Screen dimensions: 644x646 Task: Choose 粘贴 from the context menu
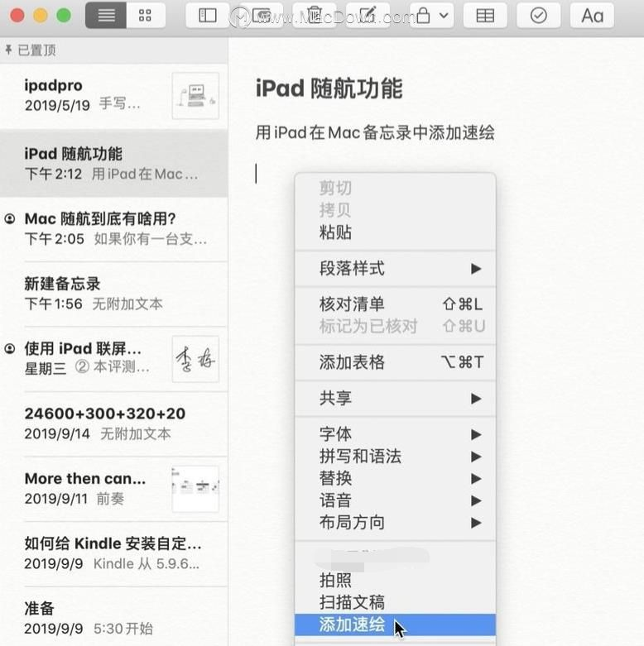[x=395, y=232]
